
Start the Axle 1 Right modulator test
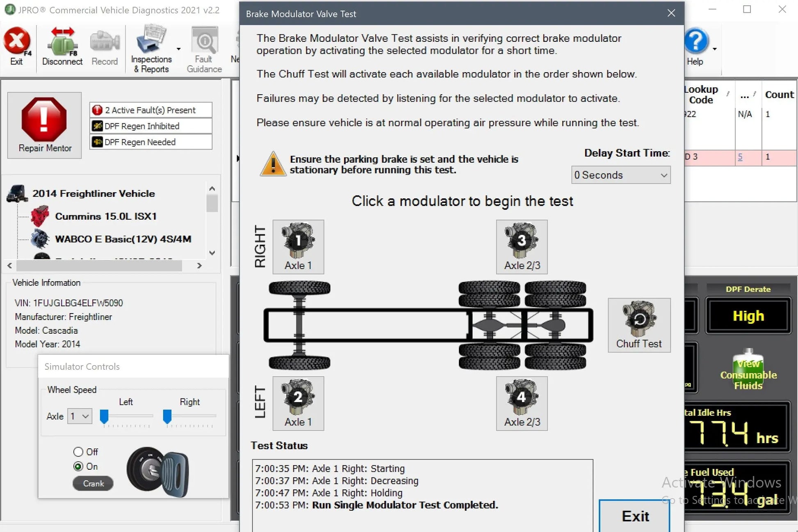click(298, 246)
